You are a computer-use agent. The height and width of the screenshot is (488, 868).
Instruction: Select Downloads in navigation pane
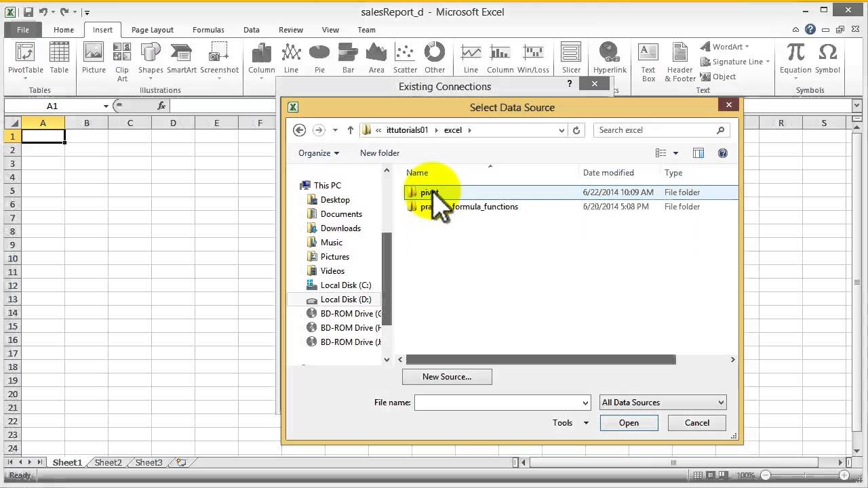coord(340,228)
